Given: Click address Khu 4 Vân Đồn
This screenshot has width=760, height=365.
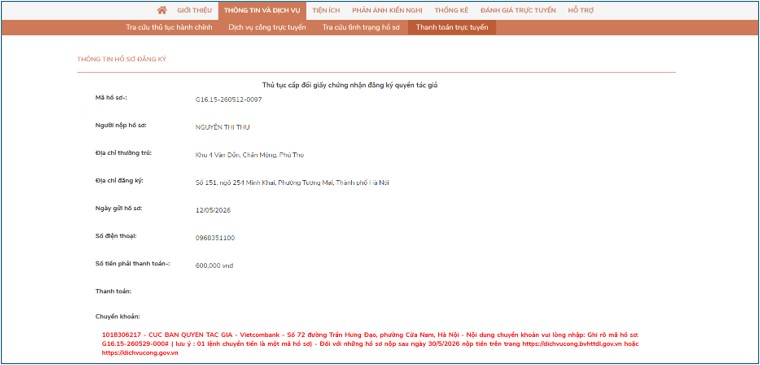Looking at the screenshot, I should click(x=250, y=155).
